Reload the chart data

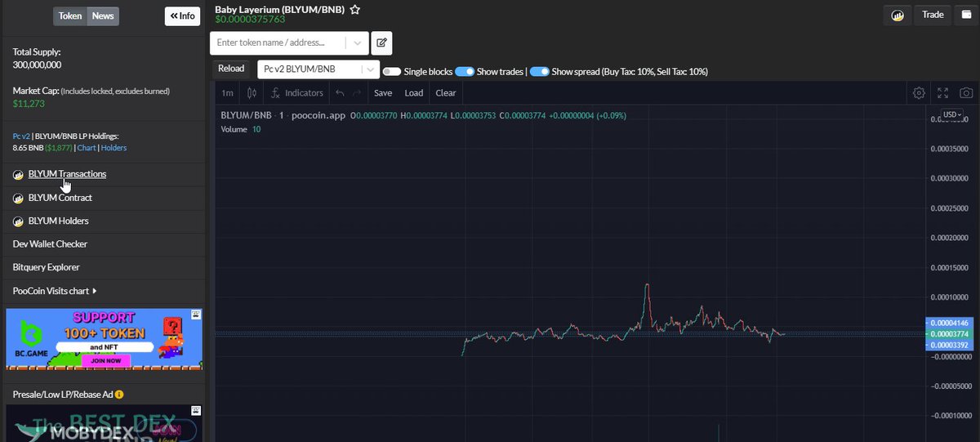pyautogui.click(x=231, y=69)
